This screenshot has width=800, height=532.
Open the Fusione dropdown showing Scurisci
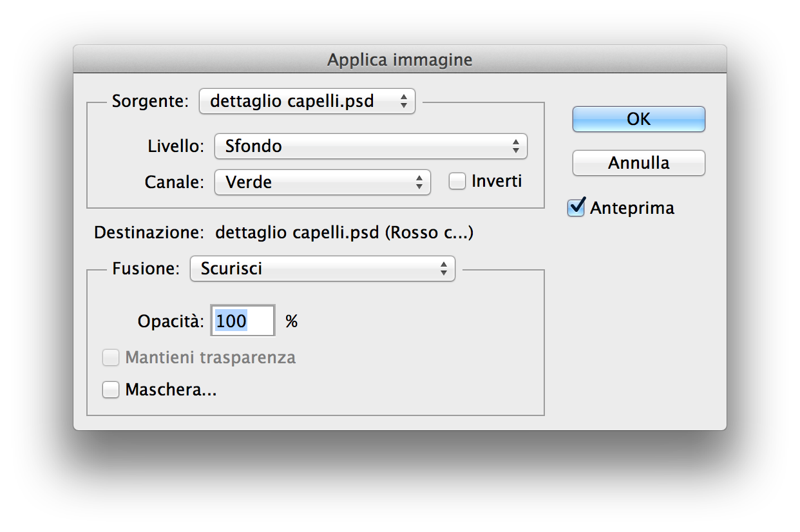pos(322,269)
